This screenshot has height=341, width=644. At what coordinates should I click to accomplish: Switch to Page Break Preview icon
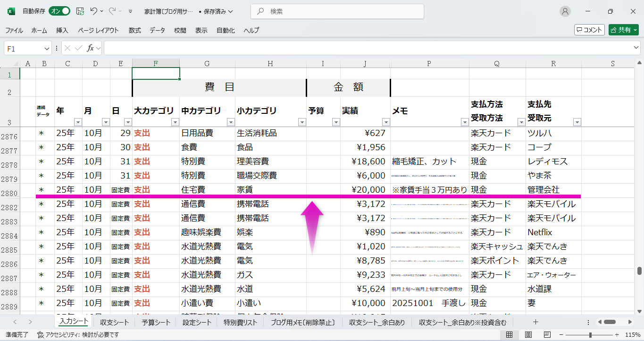(x=546, y=335)
